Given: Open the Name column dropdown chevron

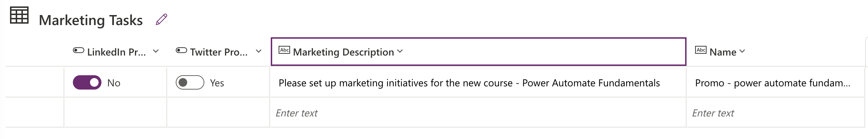Looking at the screenshot, I should (742, 51).
